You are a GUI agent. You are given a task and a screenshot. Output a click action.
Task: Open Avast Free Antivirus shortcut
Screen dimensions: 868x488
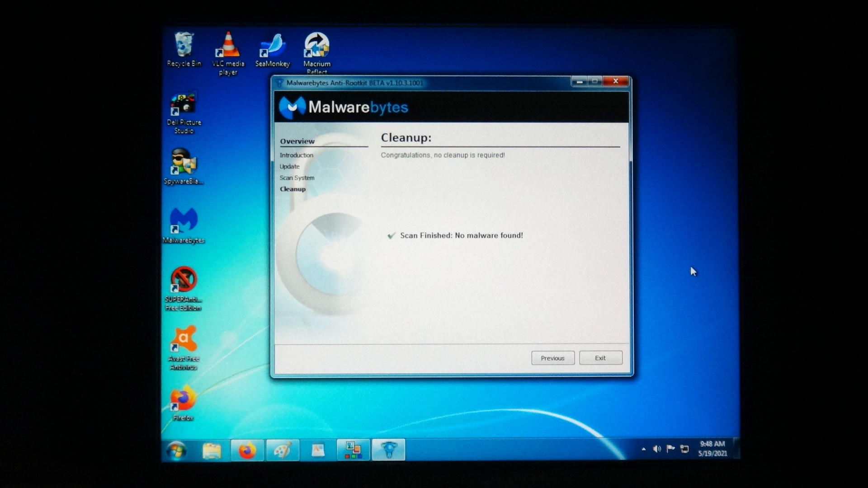tap(183, 348)
